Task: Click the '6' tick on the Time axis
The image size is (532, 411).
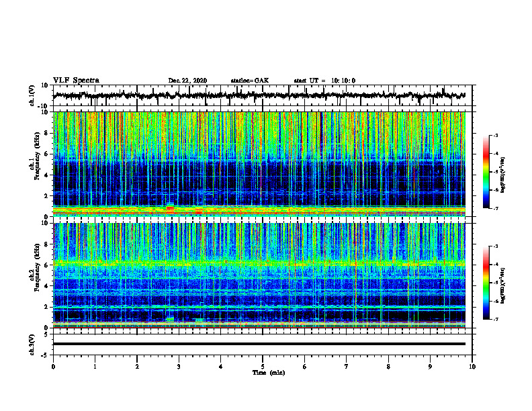Action: coord(305,367)
